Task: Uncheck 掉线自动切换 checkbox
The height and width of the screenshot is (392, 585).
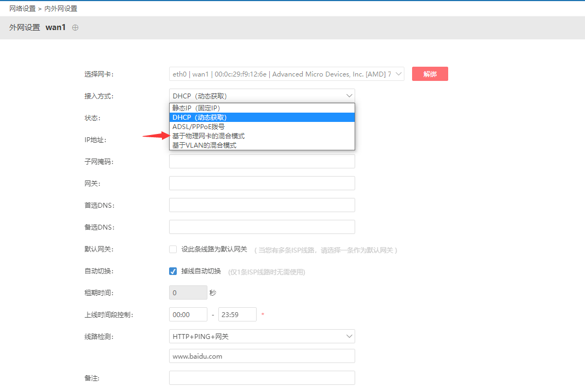Action: pos(173,271)
